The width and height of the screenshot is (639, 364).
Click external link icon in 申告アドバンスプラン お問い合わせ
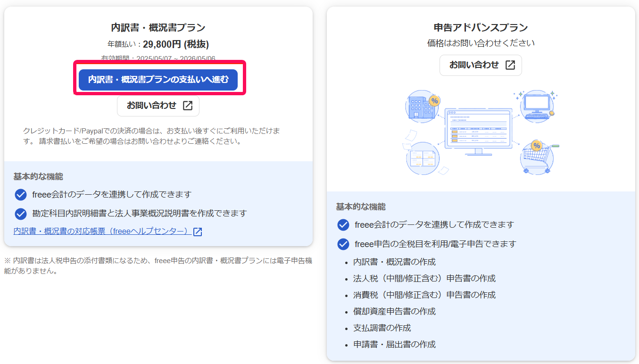click(510, 65)
